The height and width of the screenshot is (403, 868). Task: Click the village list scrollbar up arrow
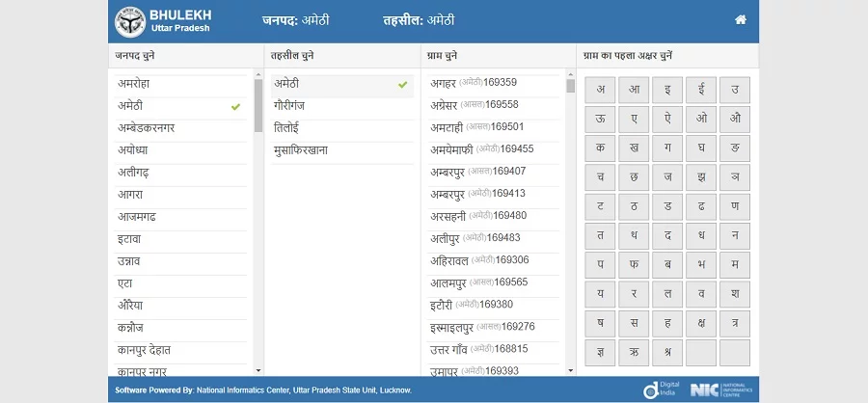pos(571,73)
